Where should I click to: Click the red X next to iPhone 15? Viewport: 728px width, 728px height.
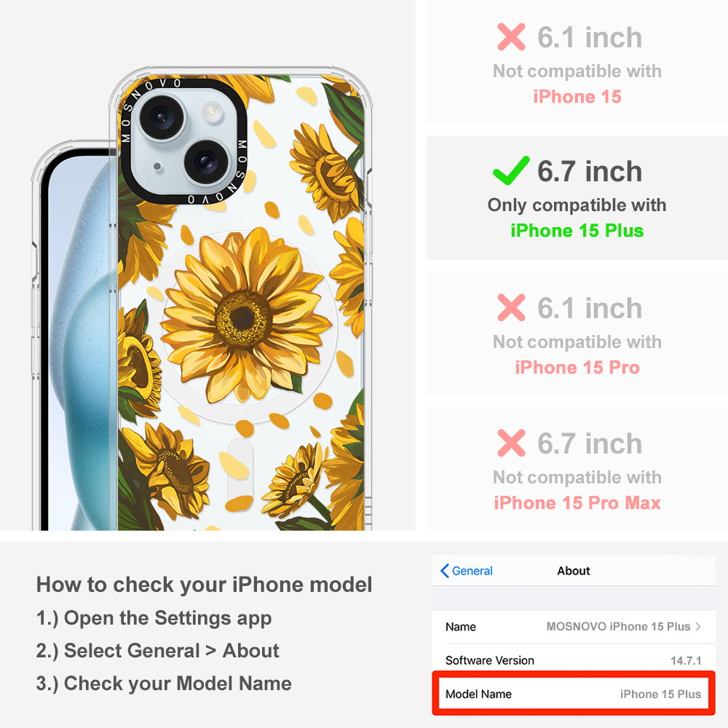(x=511, y=36)
